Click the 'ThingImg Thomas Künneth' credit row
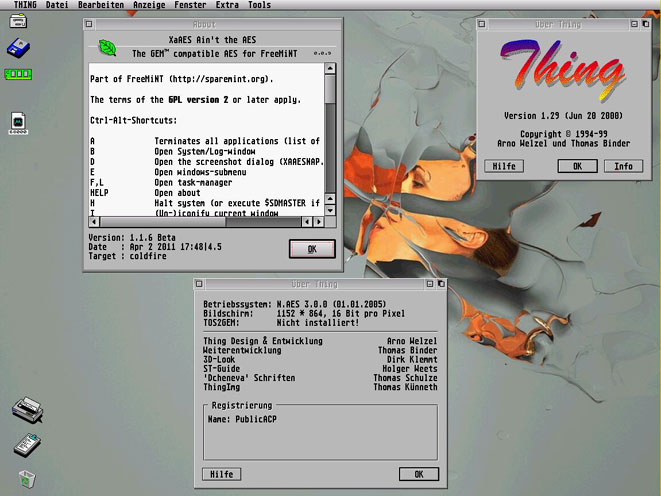 point(320,387)
